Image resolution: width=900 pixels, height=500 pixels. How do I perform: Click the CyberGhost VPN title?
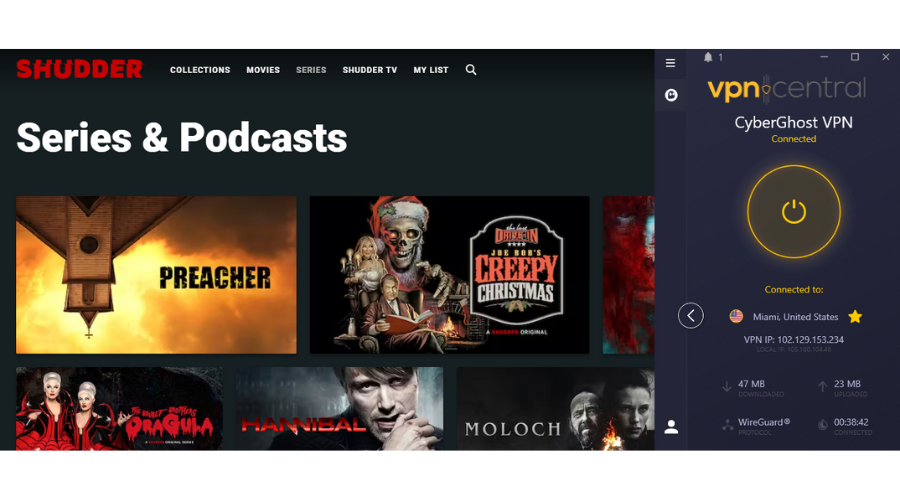click(793, 122)
